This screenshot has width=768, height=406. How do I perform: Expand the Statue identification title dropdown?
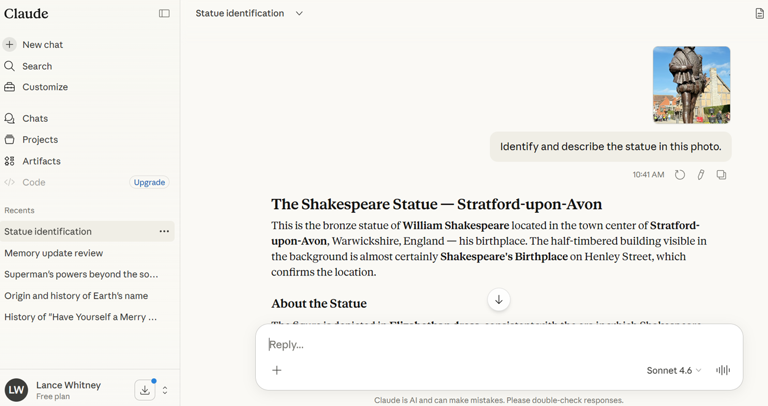[299, 14]
